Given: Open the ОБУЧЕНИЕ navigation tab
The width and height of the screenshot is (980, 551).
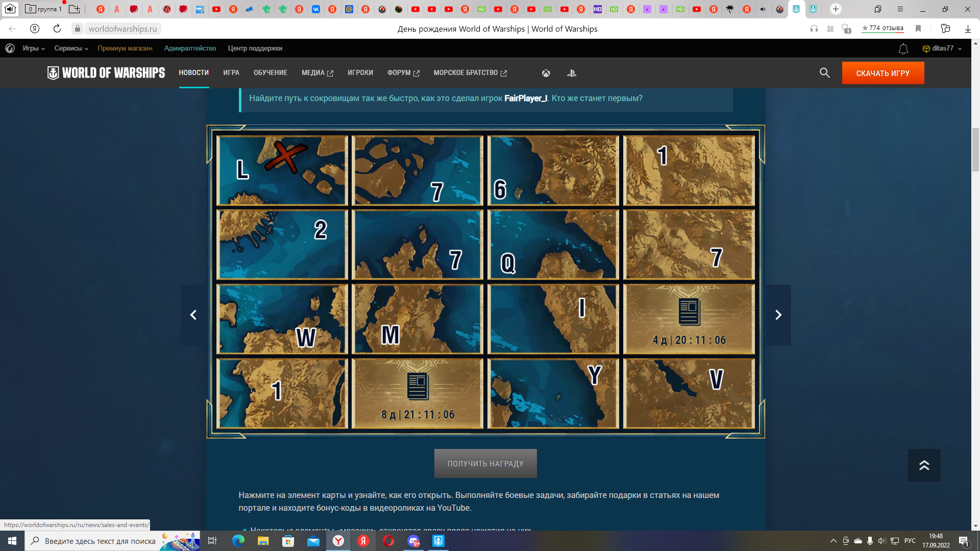Looking at the screenshot, I should coord(271,73).
